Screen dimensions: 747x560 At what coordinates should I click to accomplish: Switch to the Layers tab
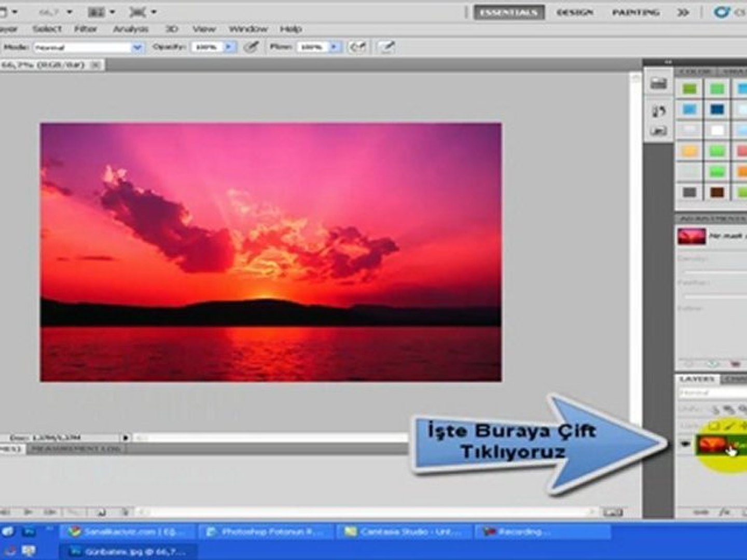coord(697,379)
